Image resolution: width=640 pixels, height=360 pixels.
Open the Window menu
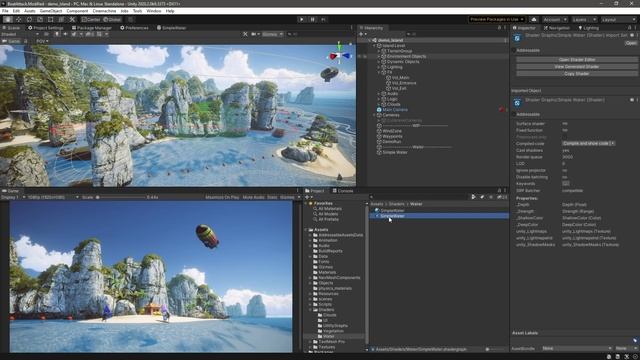[x=154, y=11]
